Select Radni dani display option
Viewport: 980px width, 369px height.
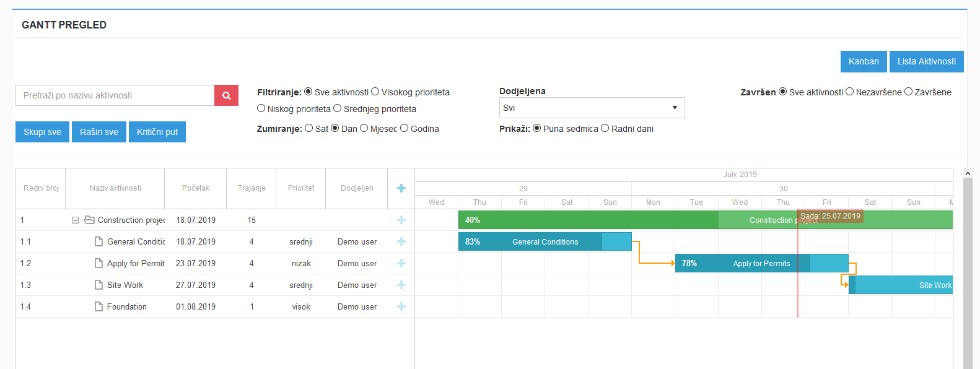(605, 128)
